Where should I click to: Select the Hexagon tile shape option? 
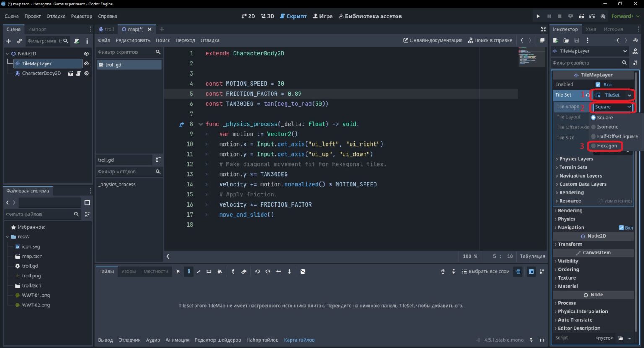pos(606,146)
